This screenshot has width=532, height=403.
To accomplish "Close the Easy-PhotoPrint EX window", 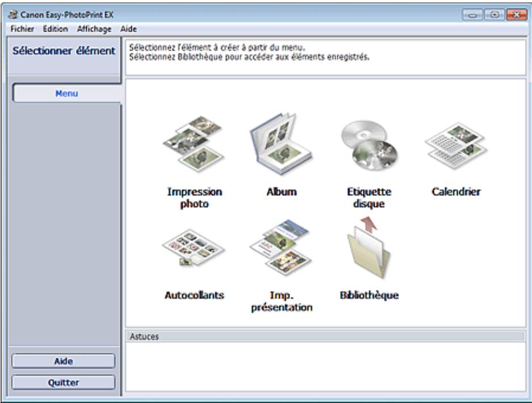I will [x=517, y=15].
